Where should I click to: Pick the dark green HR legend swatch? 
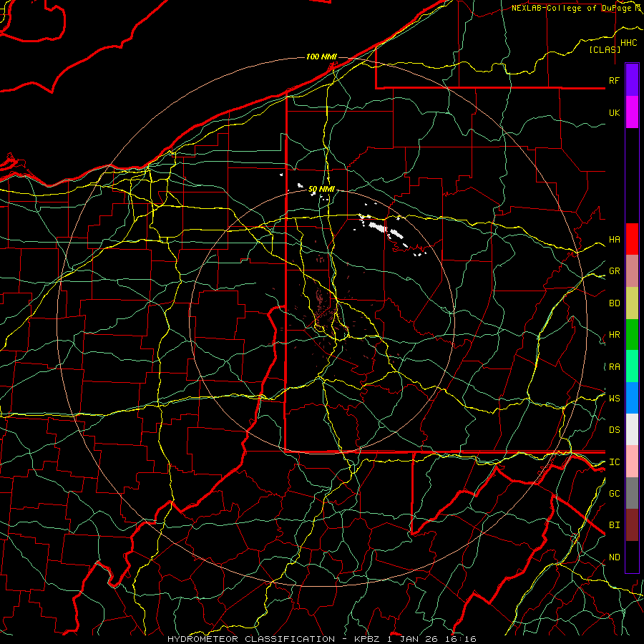coord(632,334)
